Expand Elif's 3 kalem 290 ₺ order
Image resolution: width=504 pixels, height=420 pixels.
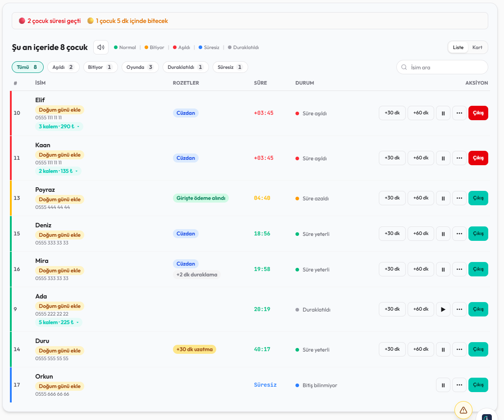tap(59, 126)
